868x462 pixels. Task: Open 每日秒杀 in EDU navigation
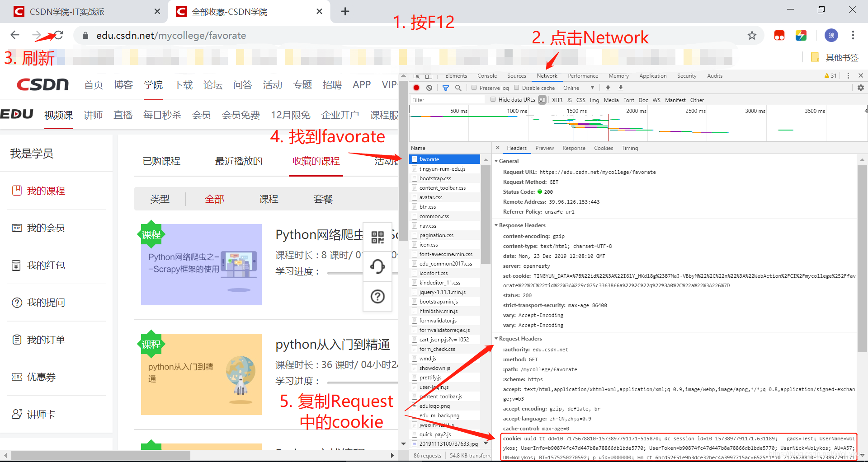click(162, 115)
